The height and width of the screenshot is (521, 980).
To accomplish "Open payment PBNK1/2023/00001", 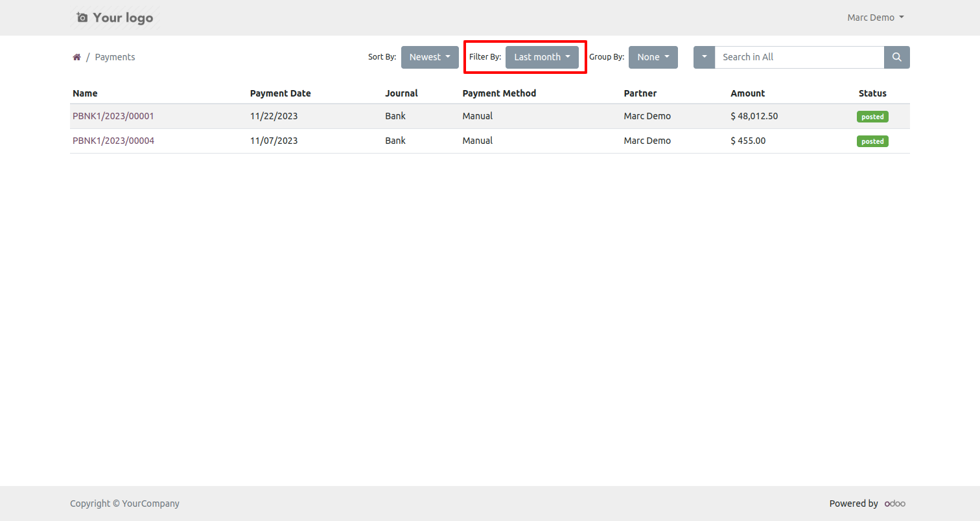I will 113,116.
